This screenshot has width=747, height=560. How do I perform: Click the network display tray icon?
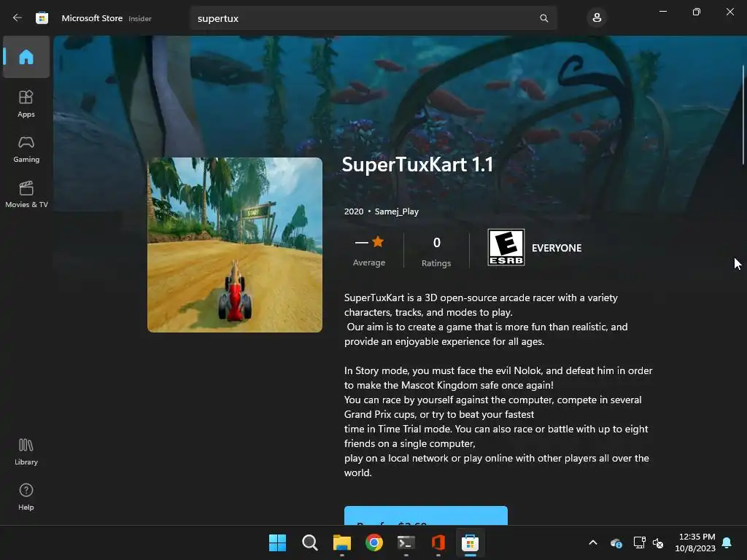[639, 542]
